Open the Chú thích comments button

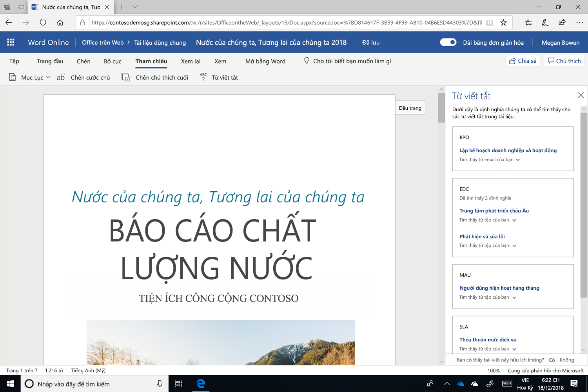click(x=564, y=61)
